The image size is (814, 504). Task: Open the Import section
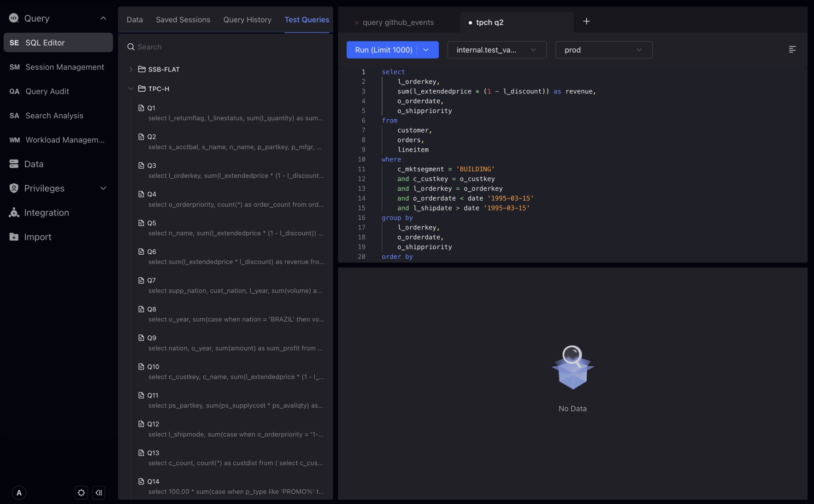coord(38,237)
